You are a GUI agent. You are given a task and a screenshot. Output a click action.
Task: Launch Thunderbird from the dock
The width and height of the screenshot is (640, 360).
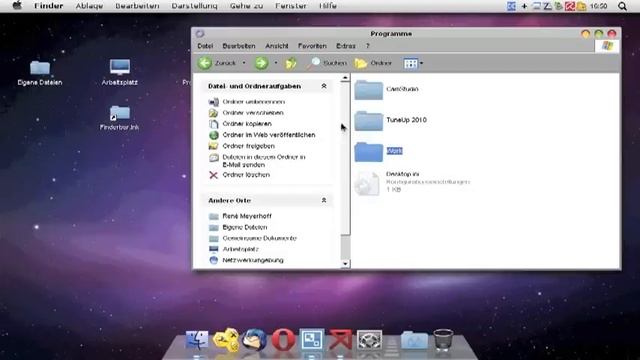[254, 340]
